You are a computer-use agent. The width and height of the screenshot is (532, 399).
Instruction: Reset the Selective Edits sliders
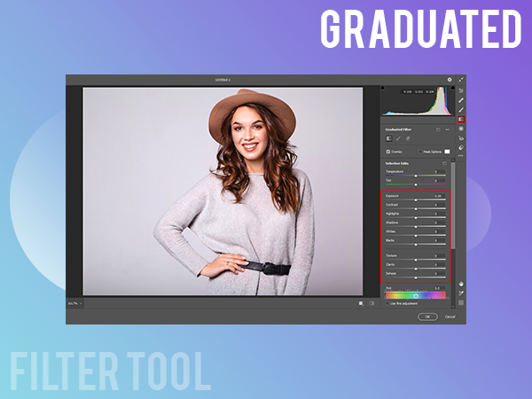(444, 163)
